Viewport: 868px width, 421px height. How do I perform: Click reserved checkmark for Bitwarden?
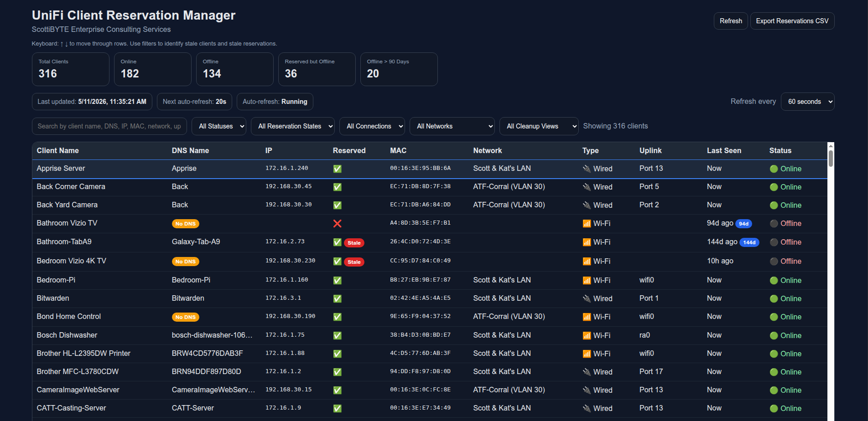[337, 298]
